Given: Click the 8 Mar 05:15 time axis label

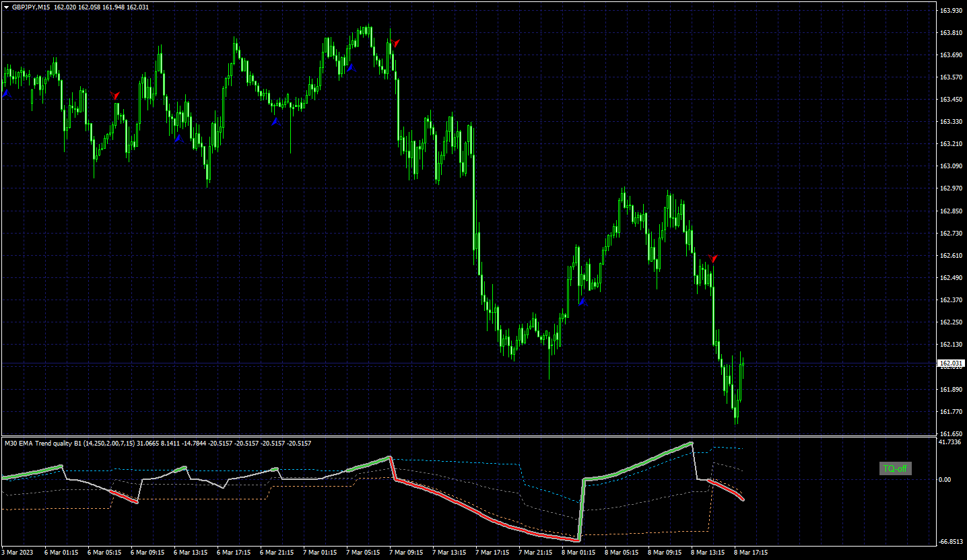Looking at the screenshot, I should point(622,553).
